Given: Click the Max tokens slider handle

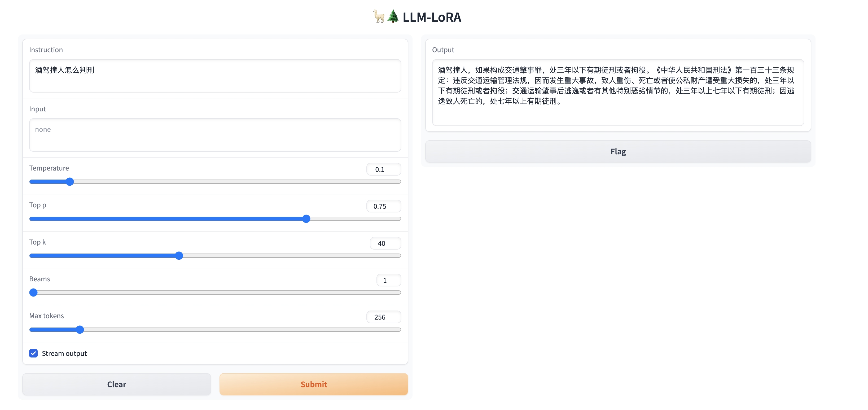Looking at the screenshot, I should 80,329.
